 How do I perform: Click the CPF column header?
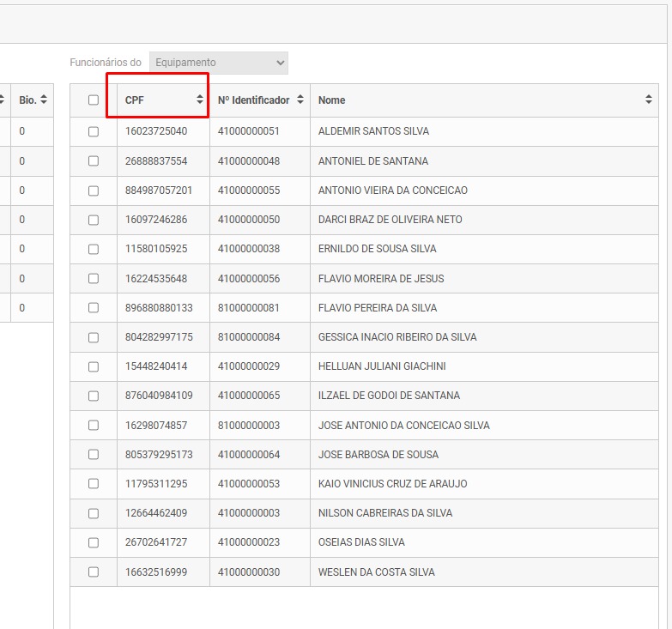[135, 100]
